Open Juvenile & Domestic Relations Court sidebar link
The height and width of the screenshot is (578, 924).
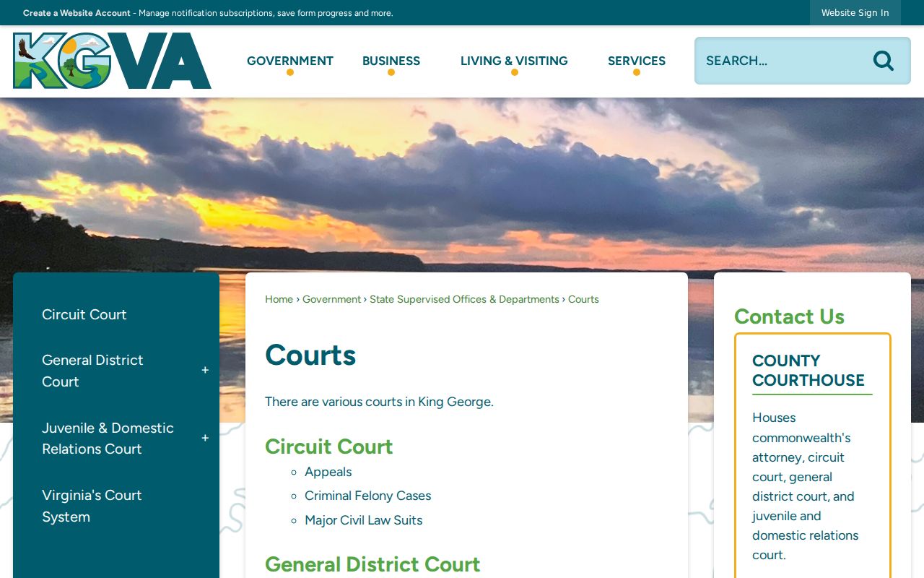108,438
